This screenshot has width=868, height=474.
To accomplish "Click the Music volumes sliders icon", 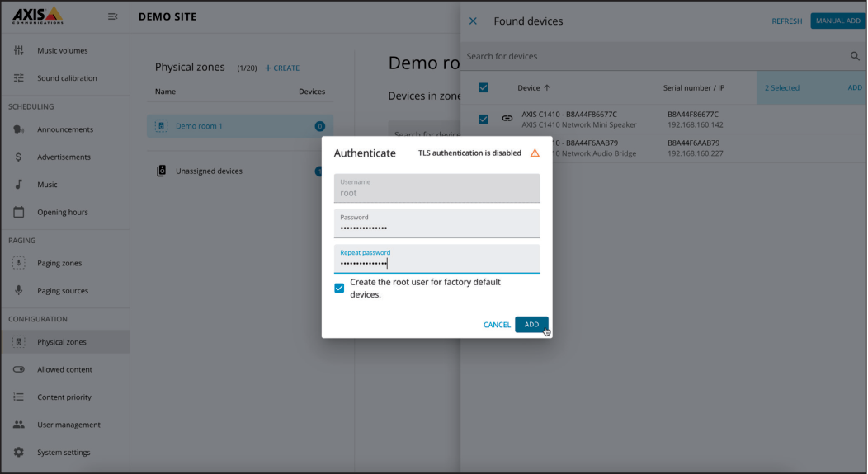I will [19, 50].
